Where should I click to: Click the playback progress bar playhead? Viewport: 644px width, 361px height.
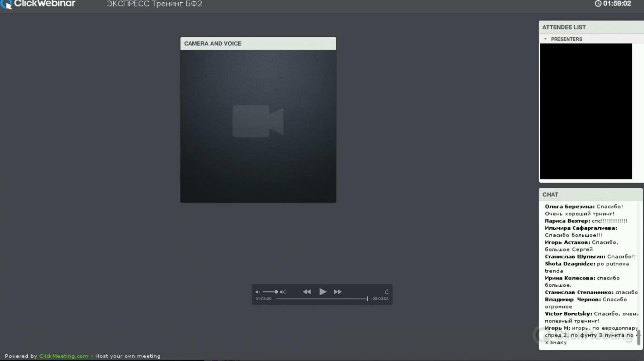pos(367,299)
